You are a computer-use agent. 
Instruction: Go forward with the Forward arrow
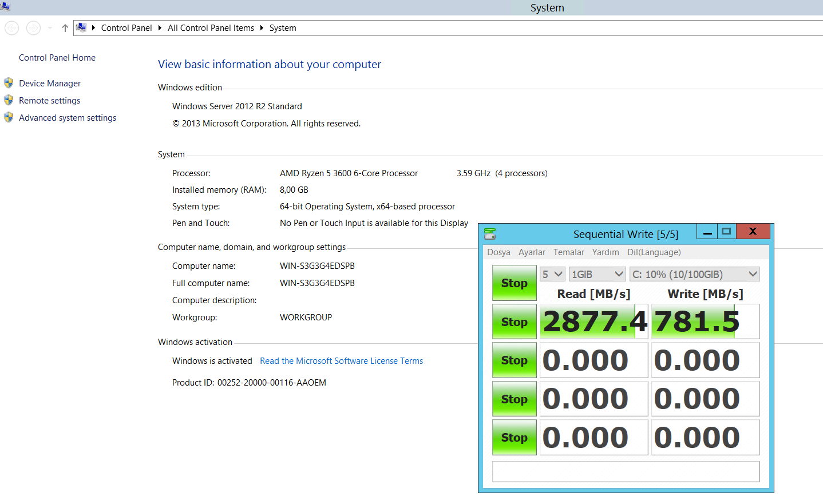34,27
